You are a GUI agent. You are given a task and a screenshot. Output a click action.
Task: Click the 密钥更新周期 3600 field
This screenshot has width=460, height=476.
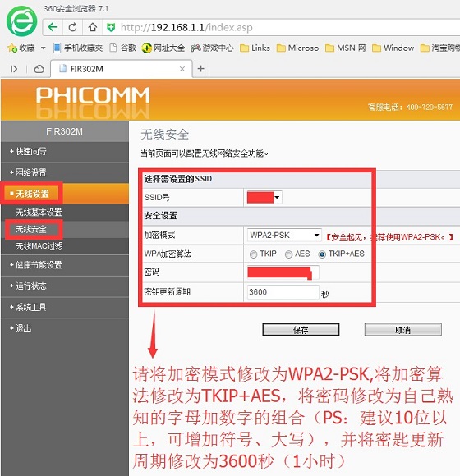pos(283,292)
